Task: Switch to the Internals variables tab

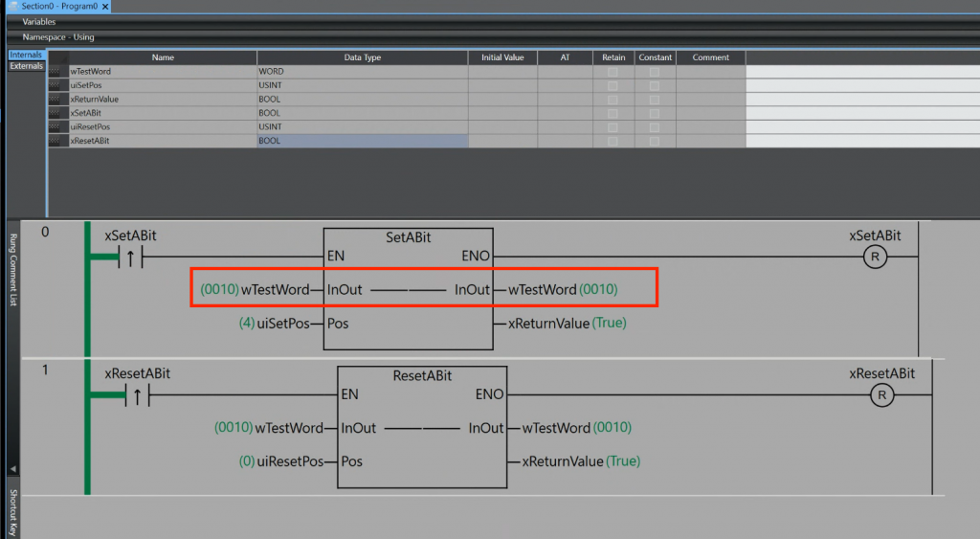Action: [x=26, y=56]
